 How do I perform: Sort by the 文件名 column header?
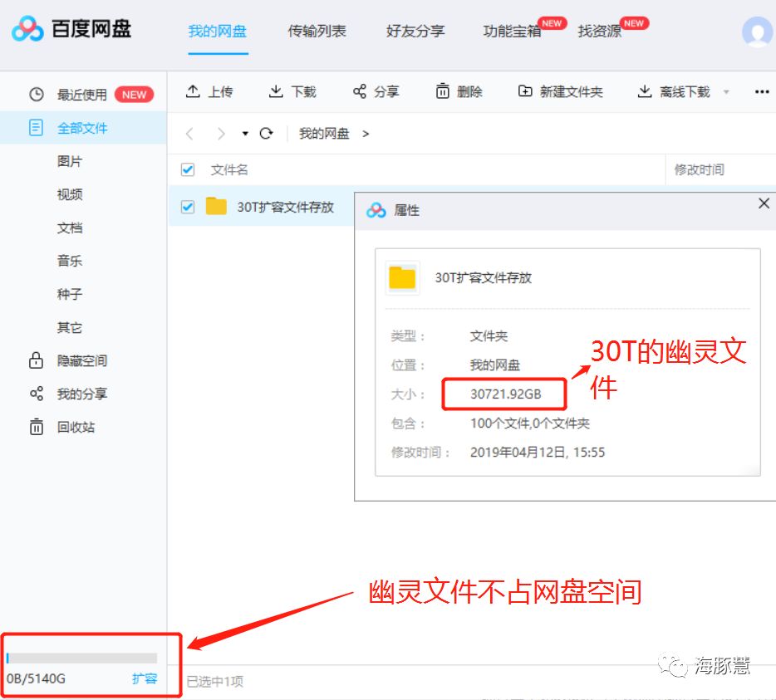tap(229, 169)
